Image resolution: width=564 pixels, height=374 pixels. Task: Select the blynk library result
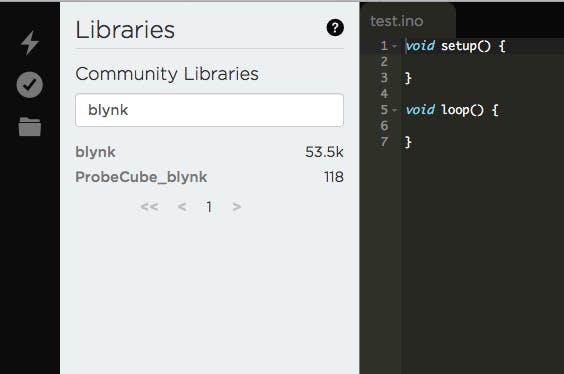click(209, 152)
